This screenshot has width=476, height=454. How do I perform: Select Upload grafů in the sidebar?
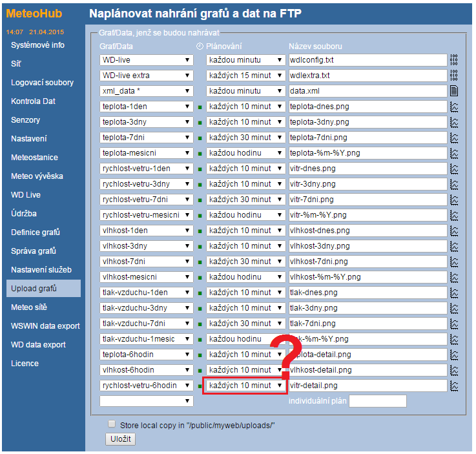(34, 289)
